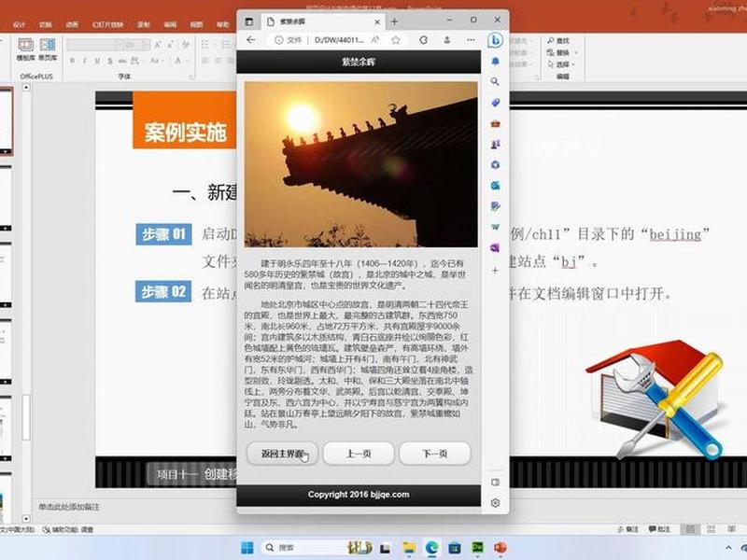This screenshot has height=560, width=747.
Task: Open the 视图 ribbon tab in PowerPoint
Action: point(196,24)
